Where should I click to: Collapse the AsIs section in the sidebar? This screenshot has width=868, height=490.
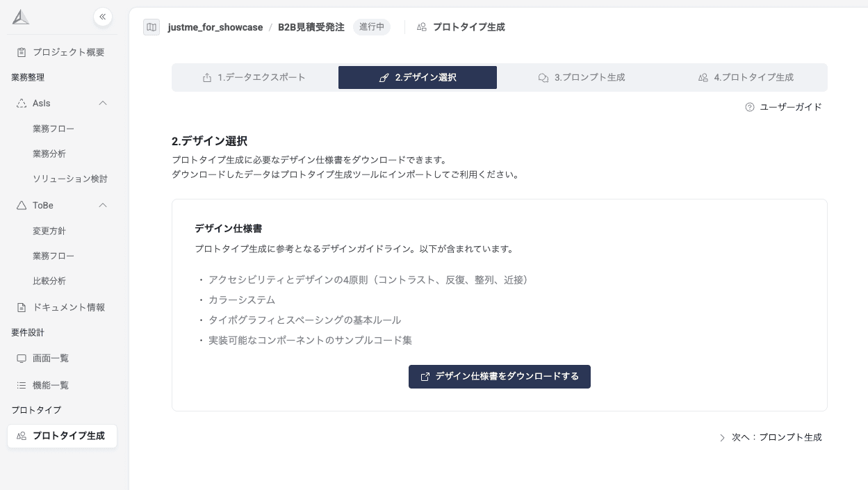(103, 103)
